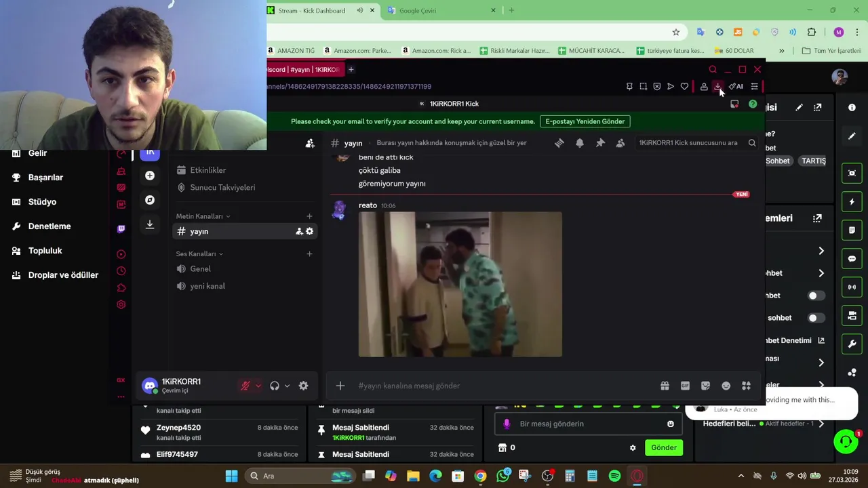Open notification bell settings for yayın channel
The width and height of the screenshot is (868, 488).
click(x=580, y=143)
